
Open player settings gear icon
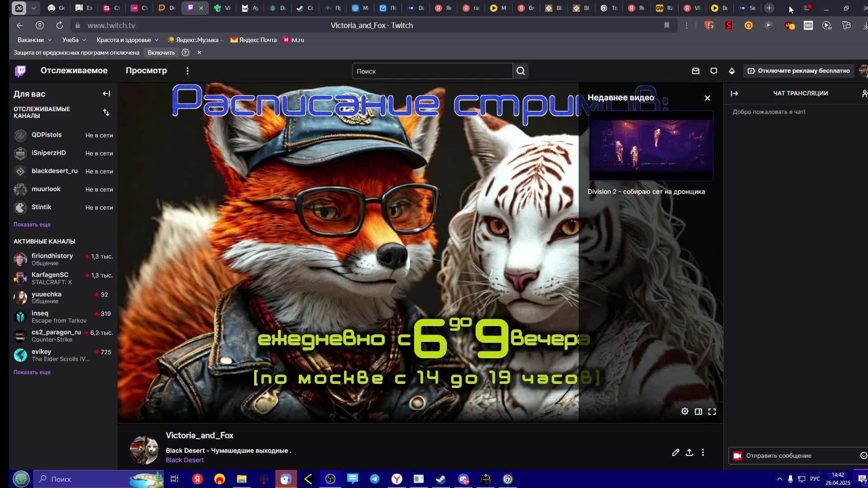tap(685, 411)
